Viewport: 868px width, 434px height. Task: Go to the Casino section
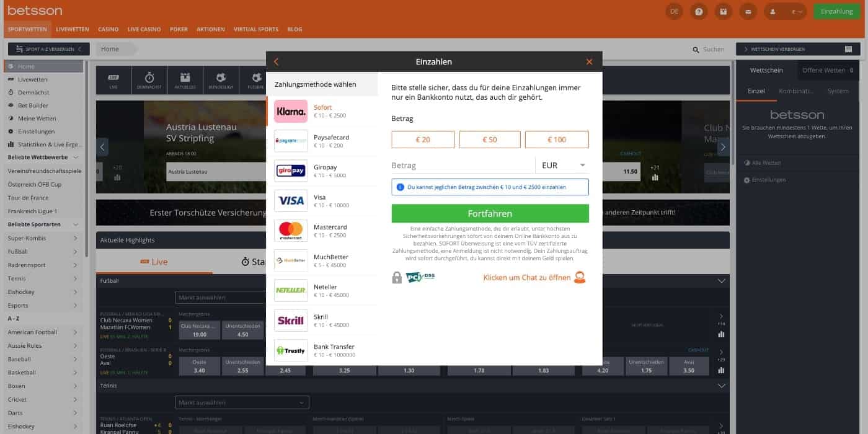tap(108, 29)
